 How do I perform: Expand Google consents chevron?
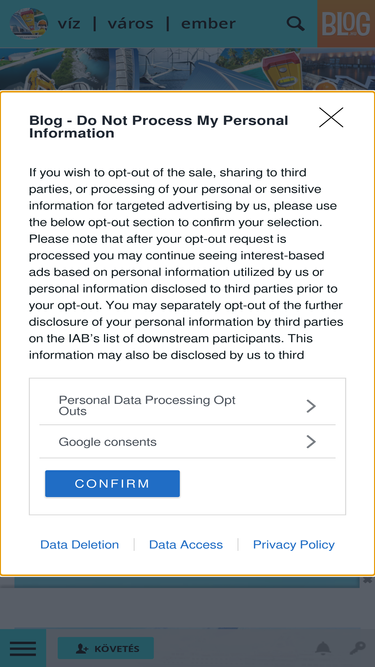[311, 442]
